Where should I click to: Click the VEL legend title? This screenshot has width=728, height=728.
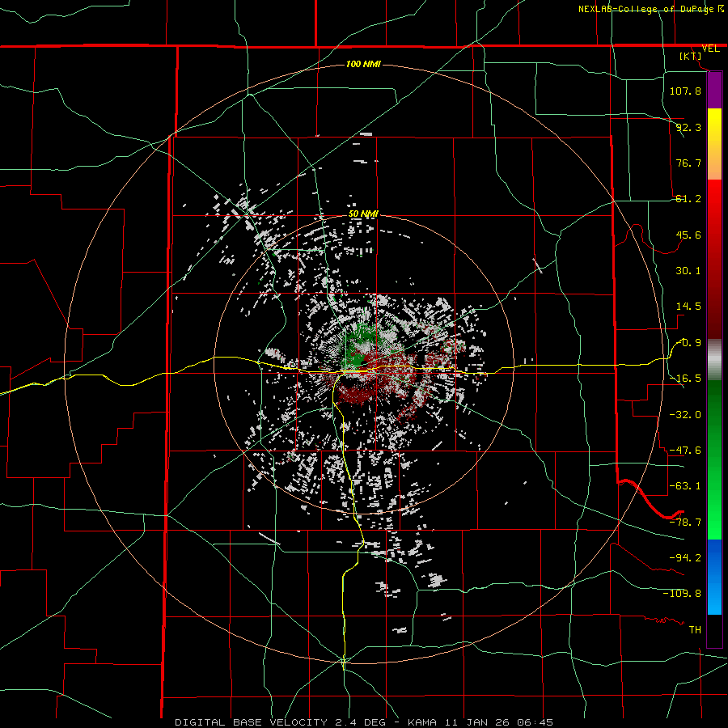pos(710,49)
